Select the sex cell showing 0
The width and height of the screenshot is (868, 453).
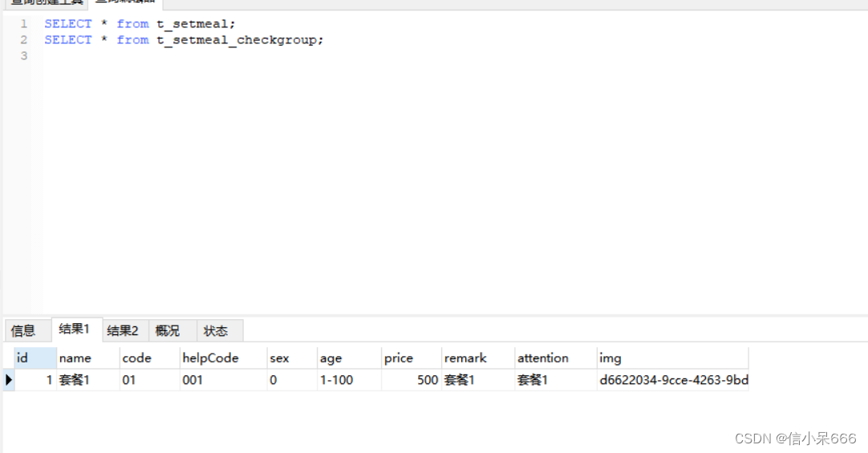(x=274, y=380)
